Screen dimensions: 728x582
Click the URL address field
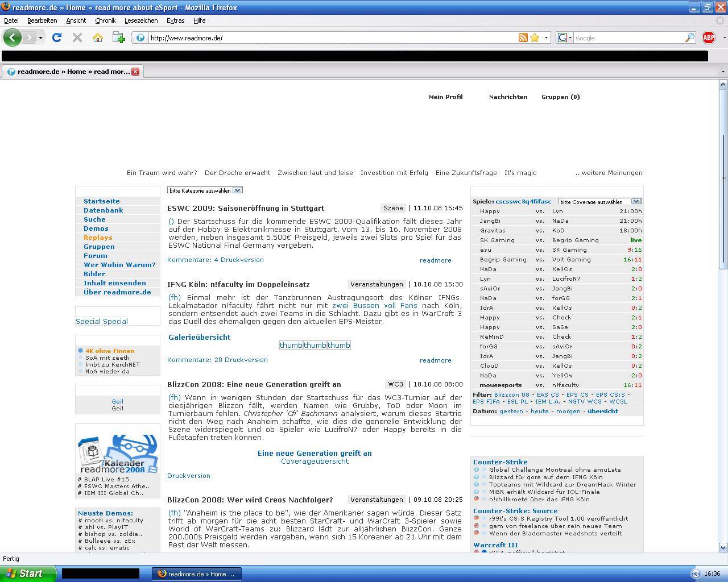coord(333,38)
